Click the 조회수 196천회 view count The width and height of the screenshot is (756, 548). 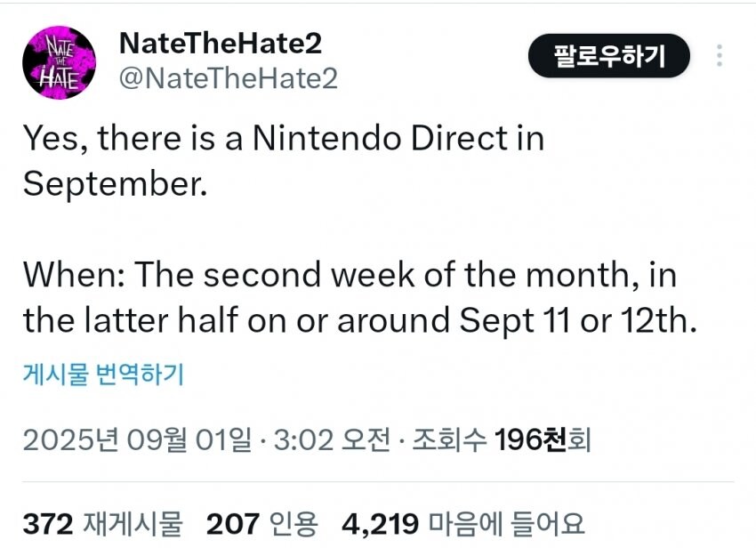point(507,436)
